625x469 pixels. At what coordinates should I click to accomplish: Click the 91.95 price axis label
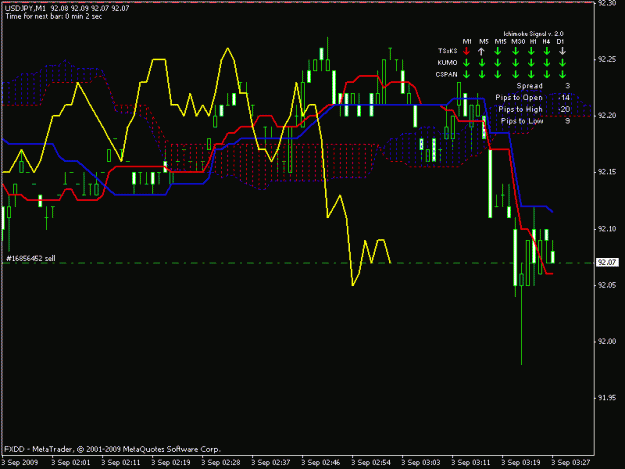point(607,398)
